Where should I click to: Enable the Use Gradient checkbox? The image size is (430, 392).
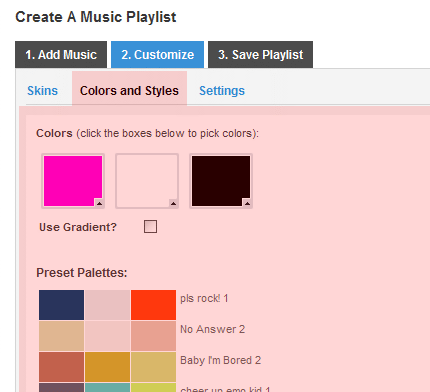(150, 227)
